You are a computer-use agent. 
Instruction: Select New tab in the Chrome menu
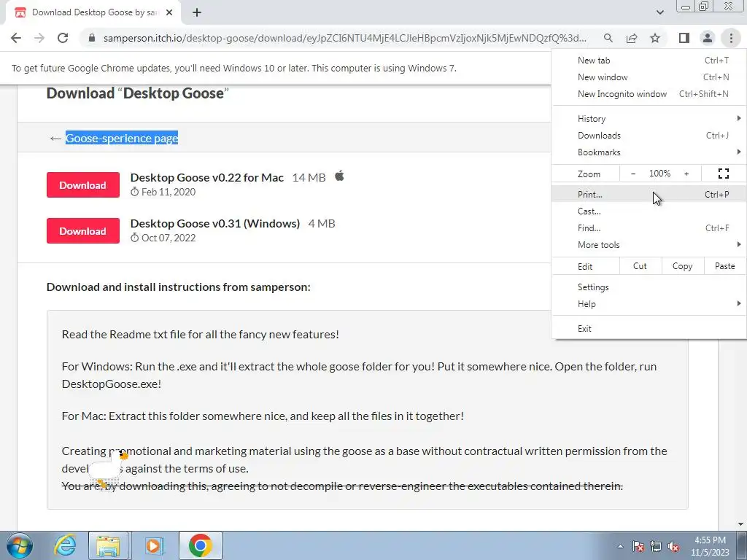click(x=649, y=61)
